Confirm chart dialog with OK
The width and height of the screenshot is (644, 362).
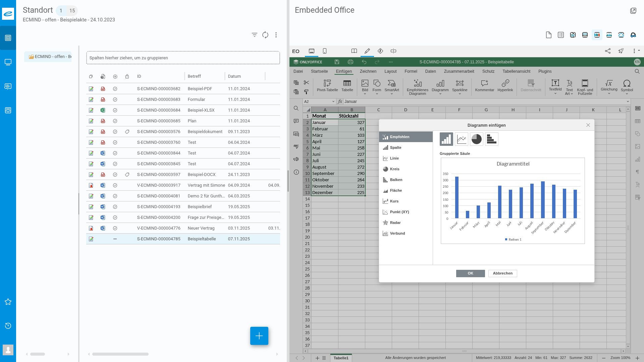pyautogui.click(x=470, y=273)
